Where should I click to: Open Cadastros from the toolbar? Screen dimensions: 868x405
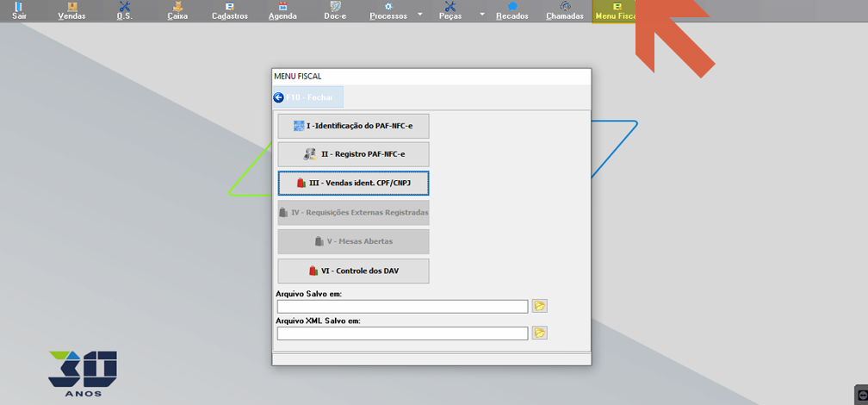point(230,11)
